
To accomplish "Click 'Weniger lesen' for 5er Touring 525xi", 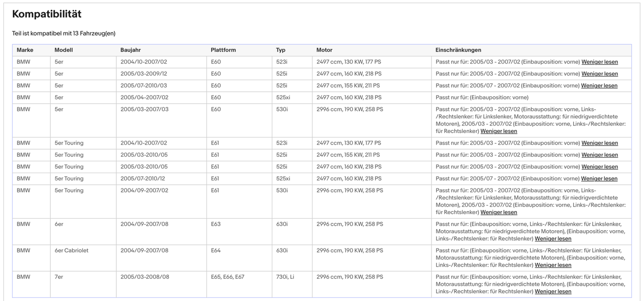I will coord(599,179).
